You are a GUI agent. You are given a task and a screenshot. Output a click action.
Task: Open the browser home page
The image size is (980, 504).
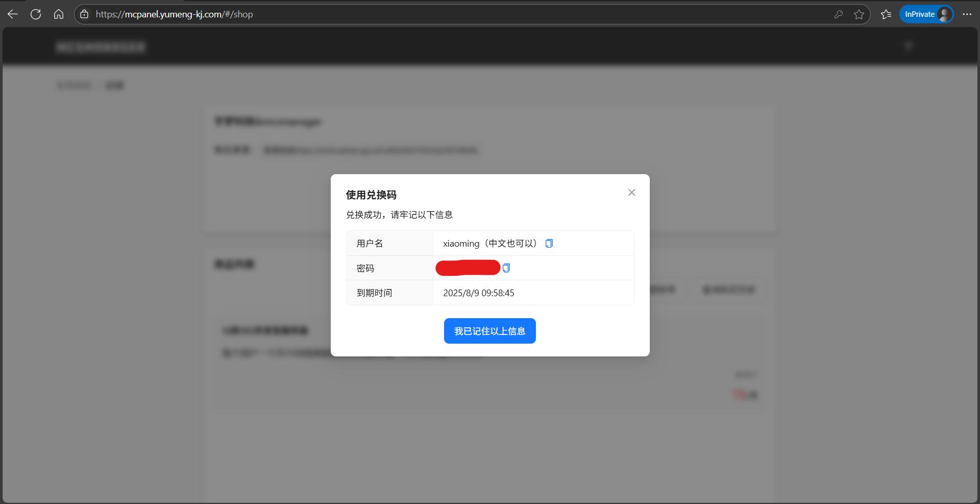(x=59, y=14)
